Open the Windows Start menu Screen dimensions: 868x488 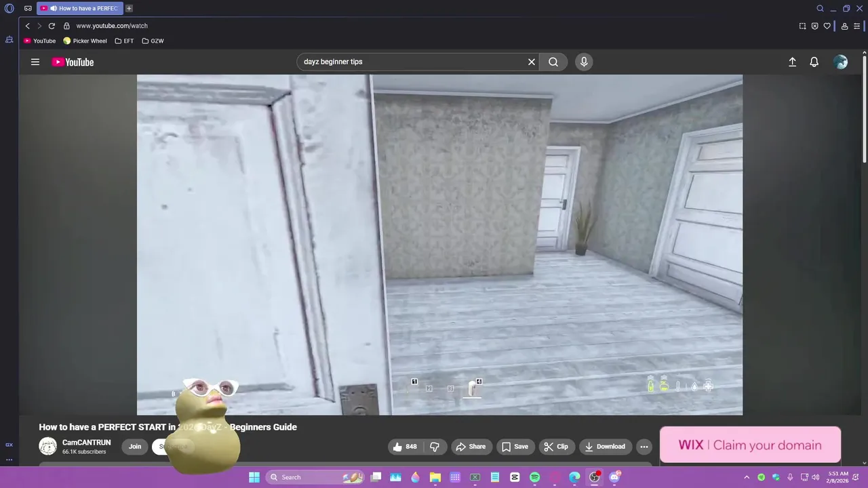(x=254, y=477)
